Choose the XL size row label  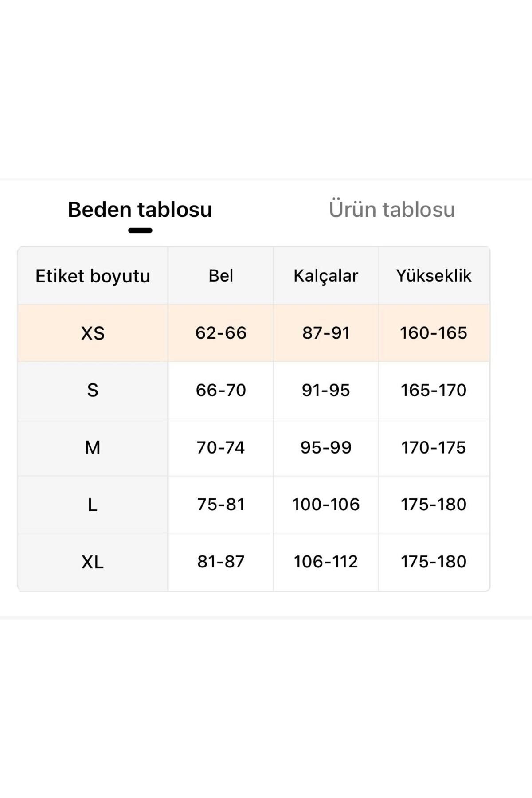pyautogui.click(x=93, y=562)
